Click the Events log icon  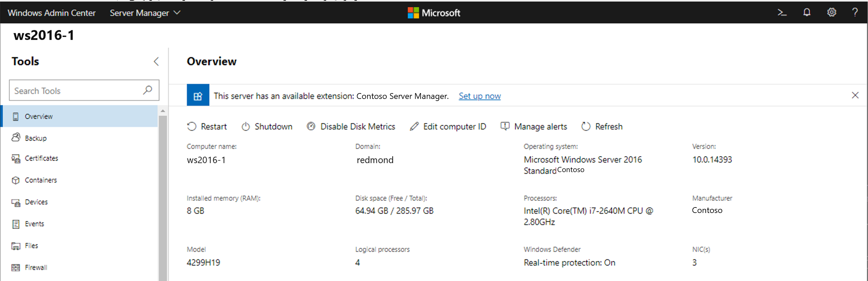(16, 224)
